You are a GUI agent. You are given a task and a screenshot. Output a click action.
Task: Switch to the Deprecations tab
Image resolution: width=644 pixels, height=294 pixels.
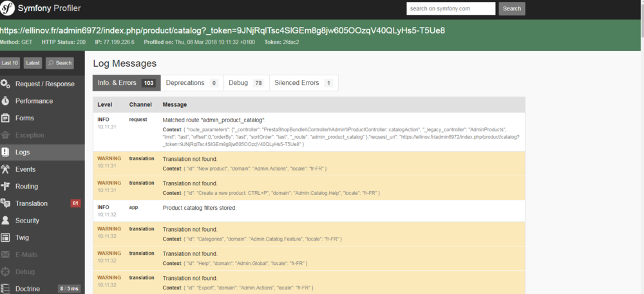[x=192, y=83]
